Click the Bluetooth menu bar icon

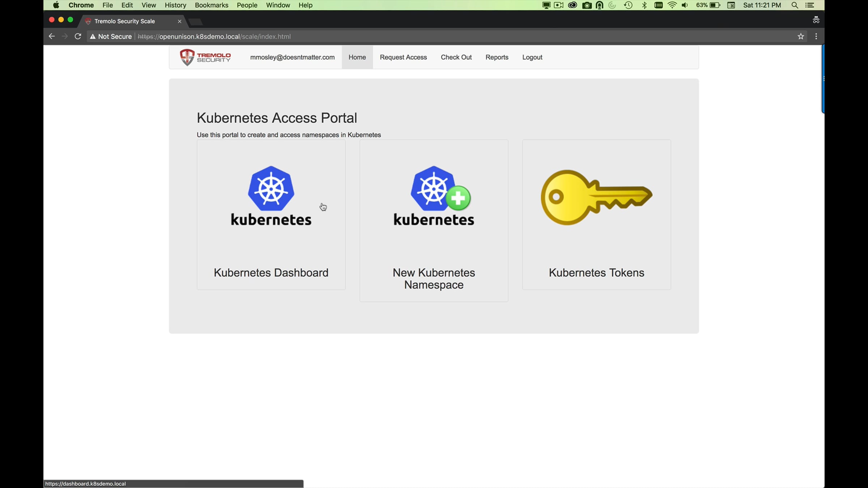tap(644, 5)
